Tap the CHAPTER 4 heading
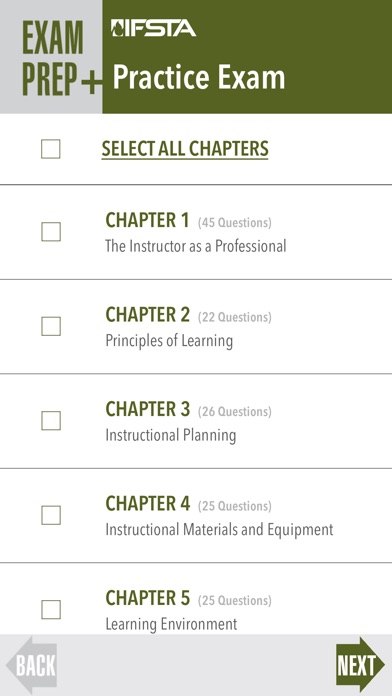This screenshot has width=392, height=696. pos(147,503)
